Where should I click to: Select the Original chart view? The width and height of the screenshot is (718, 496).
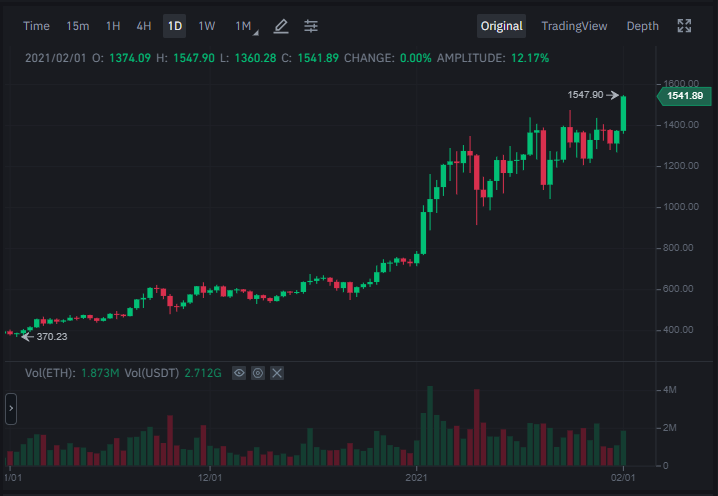(501, 26)
